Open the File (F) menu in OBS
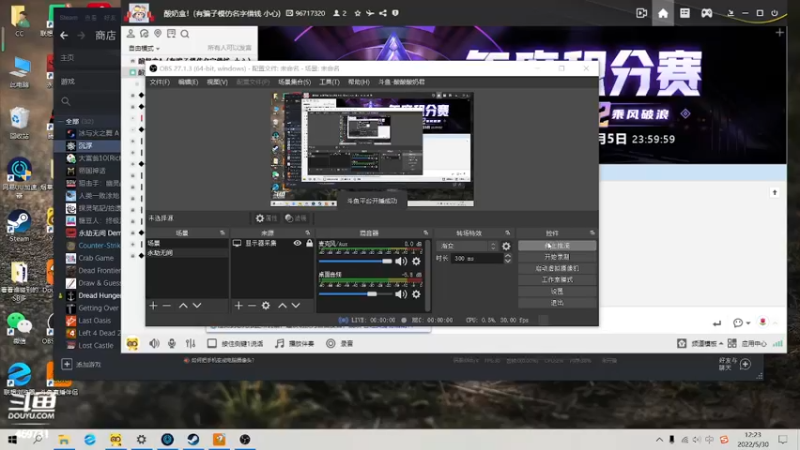800x450 pixels. click(159, 82)
